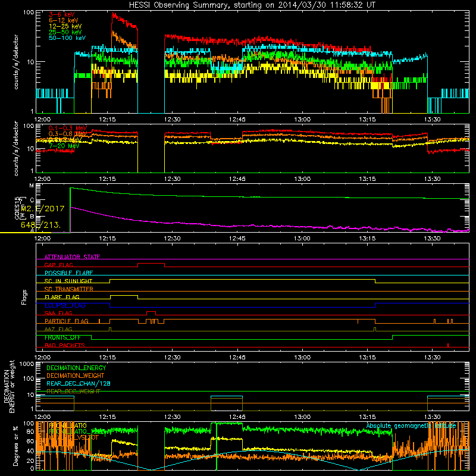Click the 0.3-0.8 MeV legend label

[68, 134]
